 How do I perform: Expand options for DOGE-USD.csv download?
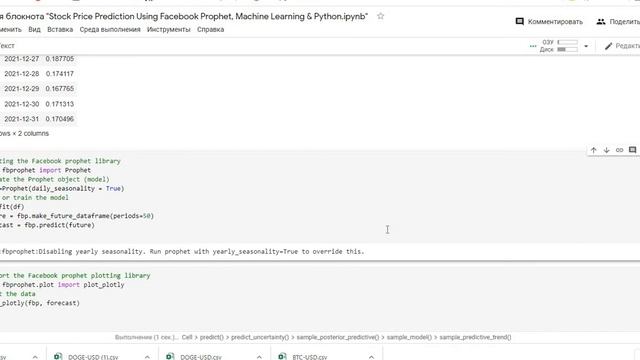tap(259, 357)
